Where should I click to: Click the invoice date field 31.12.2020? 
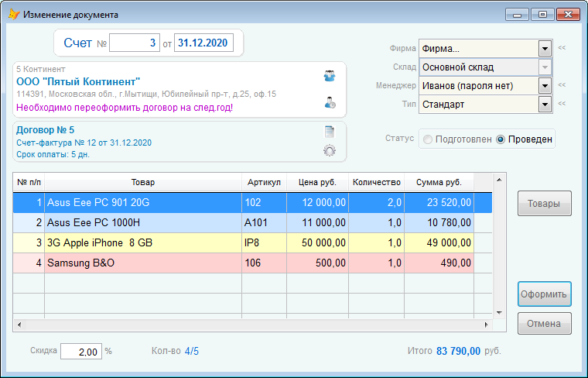point(203,43)
